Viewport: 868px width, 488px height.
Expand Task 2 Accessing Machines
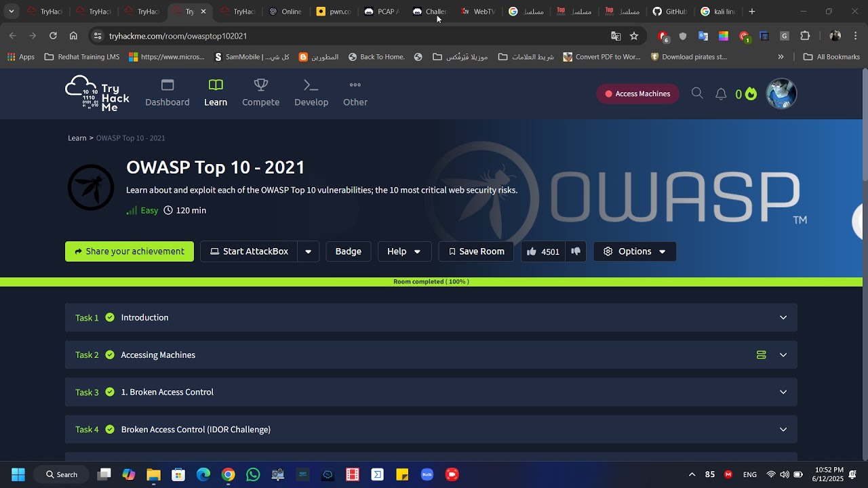(431, 355)
